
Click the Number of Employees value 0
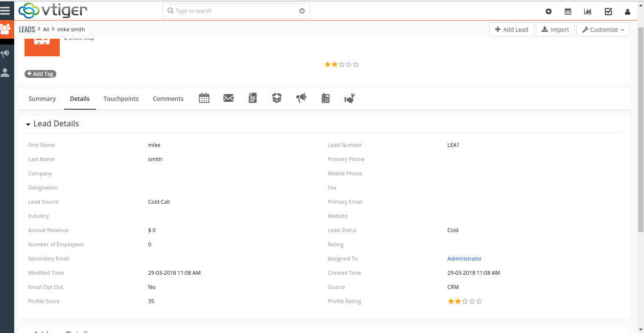[149, 244]
